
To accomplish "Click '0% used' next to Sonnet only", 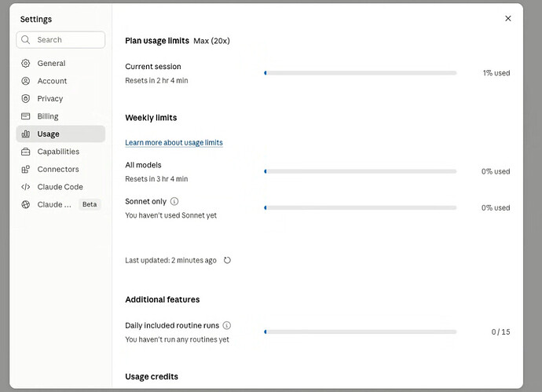I will 496,207.
